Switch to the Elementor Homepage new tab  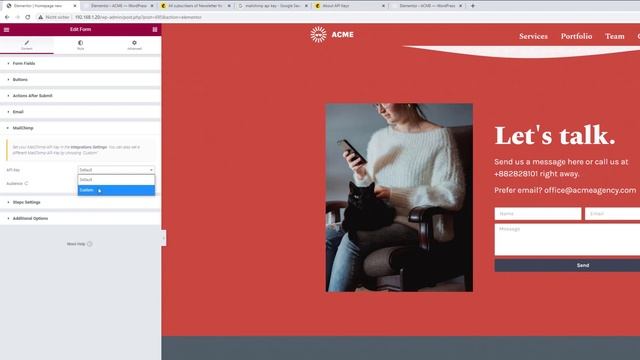(x=41, y=6)
